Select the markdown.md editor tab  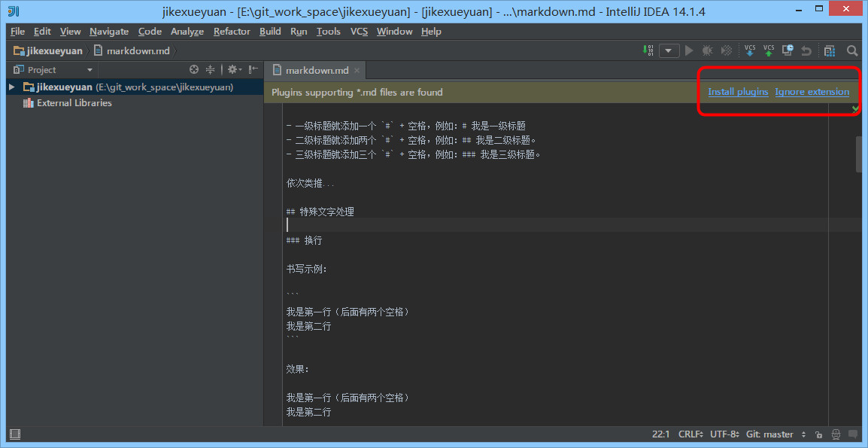[317, 70]
